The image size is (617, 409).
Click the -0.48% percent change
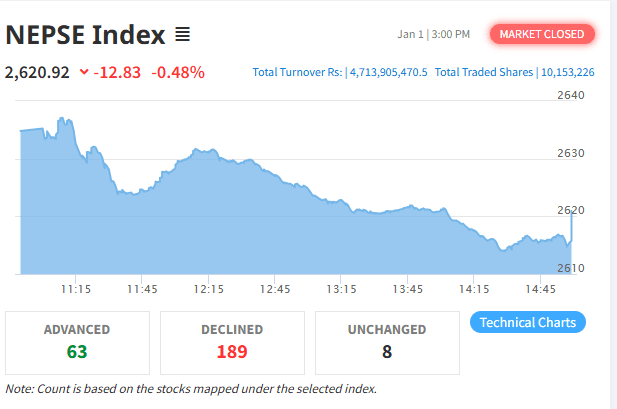(178, 72)
